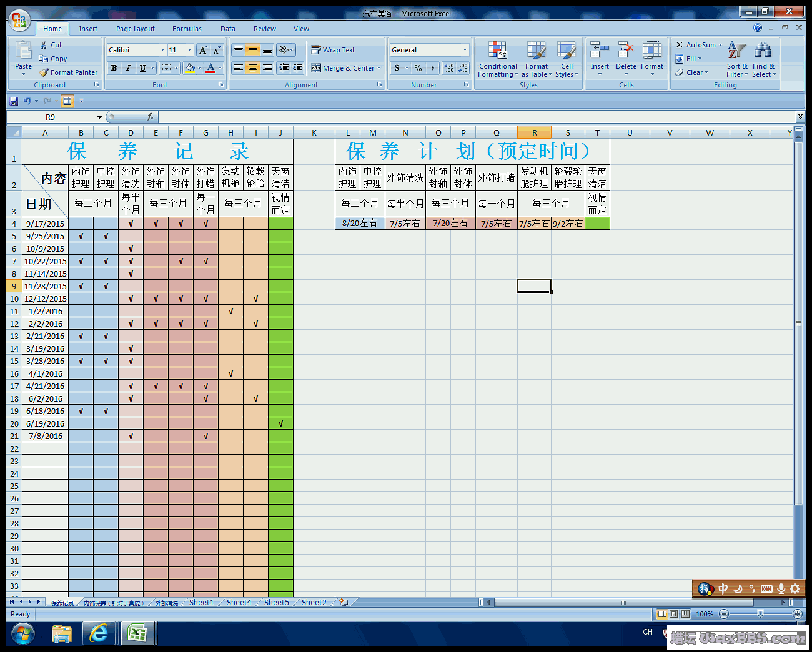Toggle Bold formatting
The height and width of the screenshot is (652, 812).
tap(114, 68)
